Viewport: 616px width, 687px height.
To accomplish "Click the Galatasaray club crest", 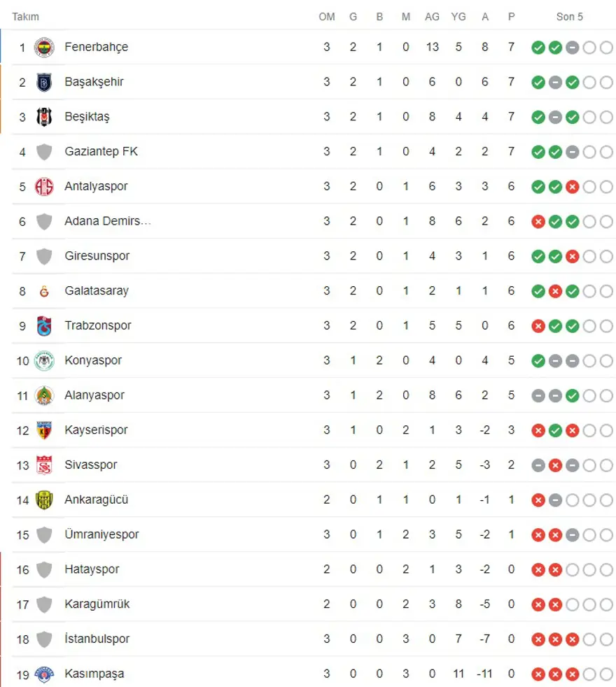I will (44, 291).
